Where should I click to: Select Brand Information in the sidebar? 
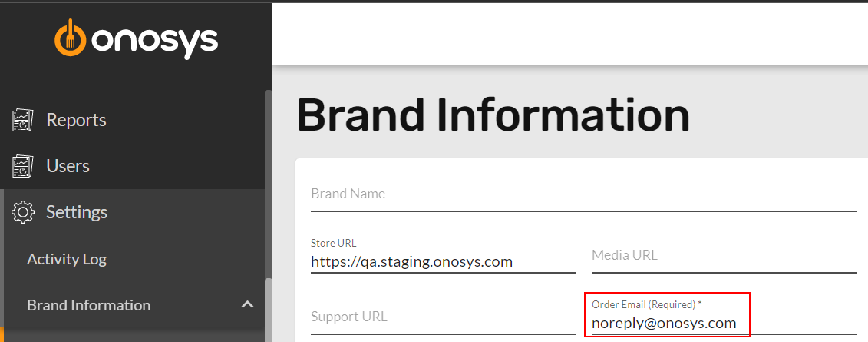(x=88, y=305)
